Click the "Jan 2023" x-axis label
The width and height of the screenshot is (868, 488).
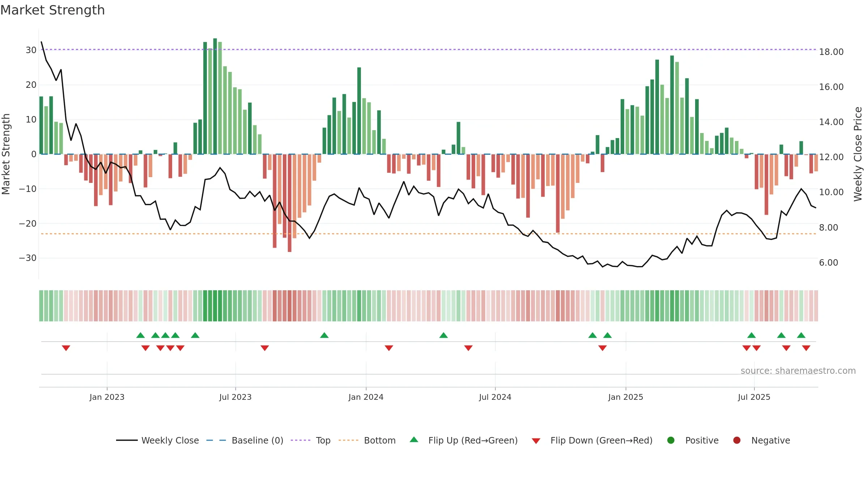coord(107,397)
